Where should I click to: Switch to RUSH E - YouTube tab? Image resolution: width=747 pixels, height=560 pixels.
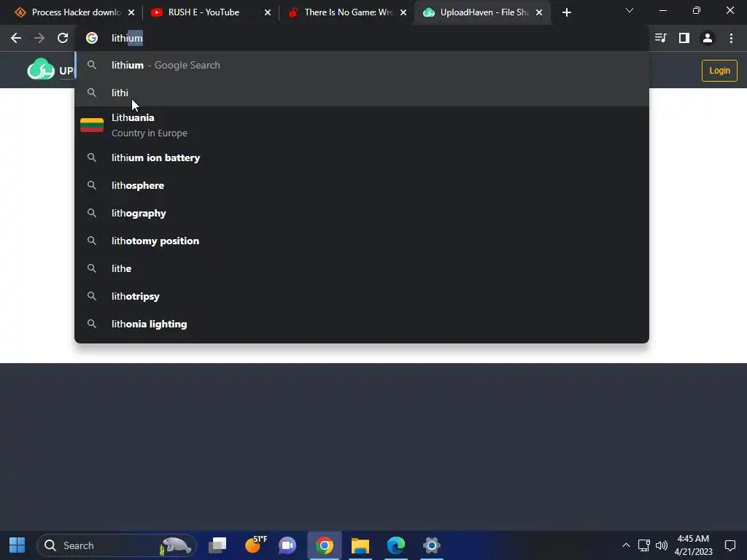coord(209,12)
